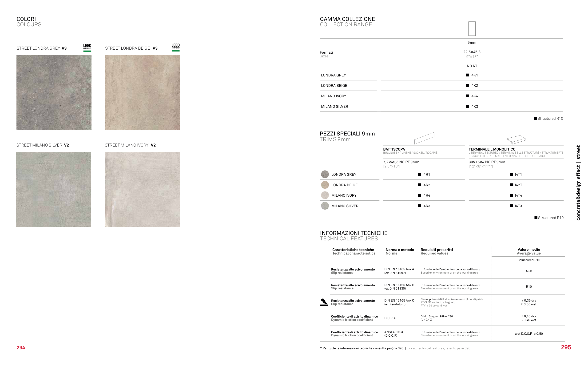Click the Battiscopa bullnose trim illustration
588x366 pixels.
(x=424, y=138)
